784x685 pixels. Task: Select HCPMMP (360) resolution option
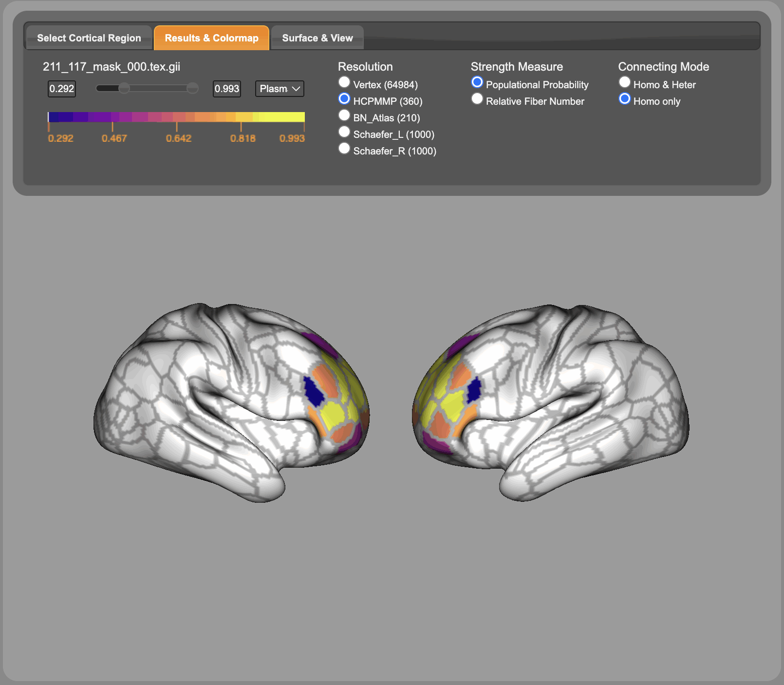coord(344,99)
